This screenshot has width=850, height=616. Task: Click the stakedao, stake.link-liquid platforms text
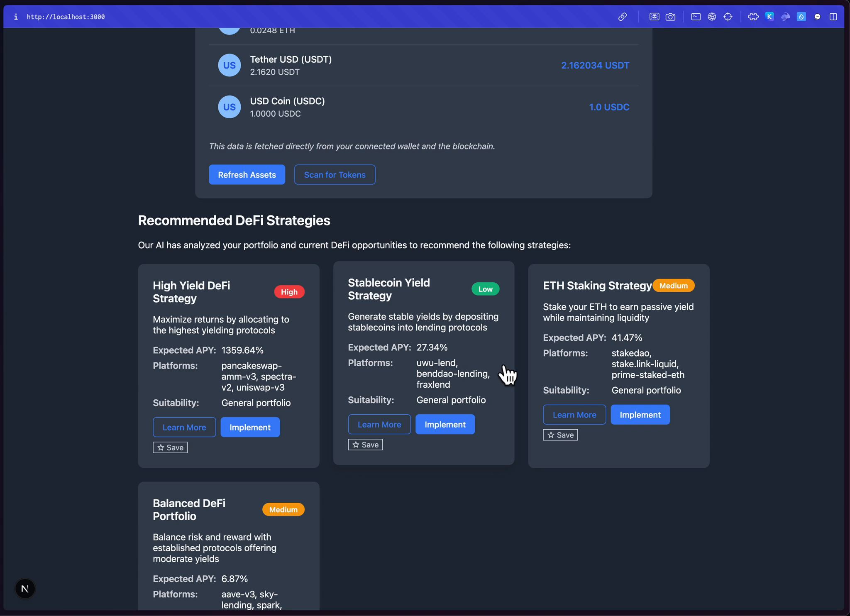(647, 364)
